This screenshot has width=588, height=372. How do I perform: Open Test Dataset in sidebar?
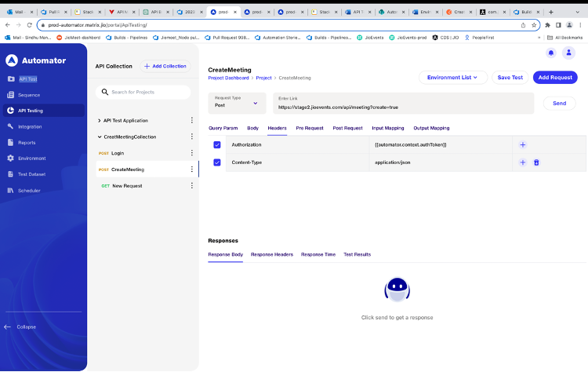point(26,174)
